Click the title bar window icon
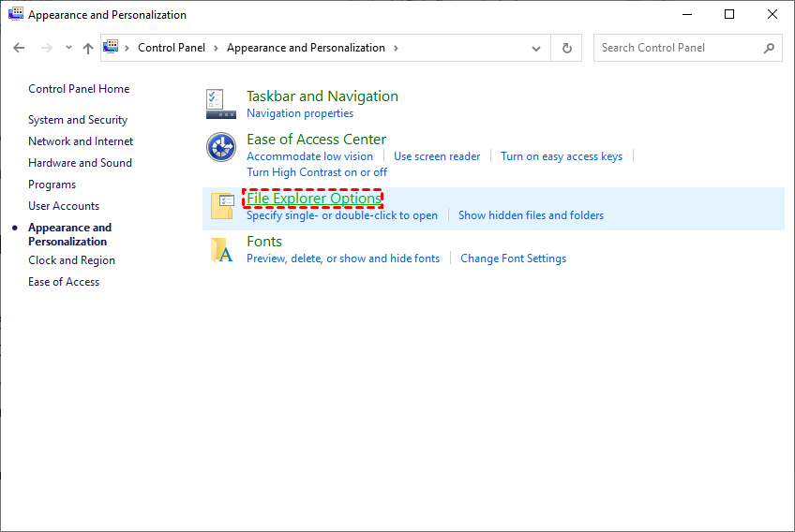The image size is (795, 532). (16, 14)
